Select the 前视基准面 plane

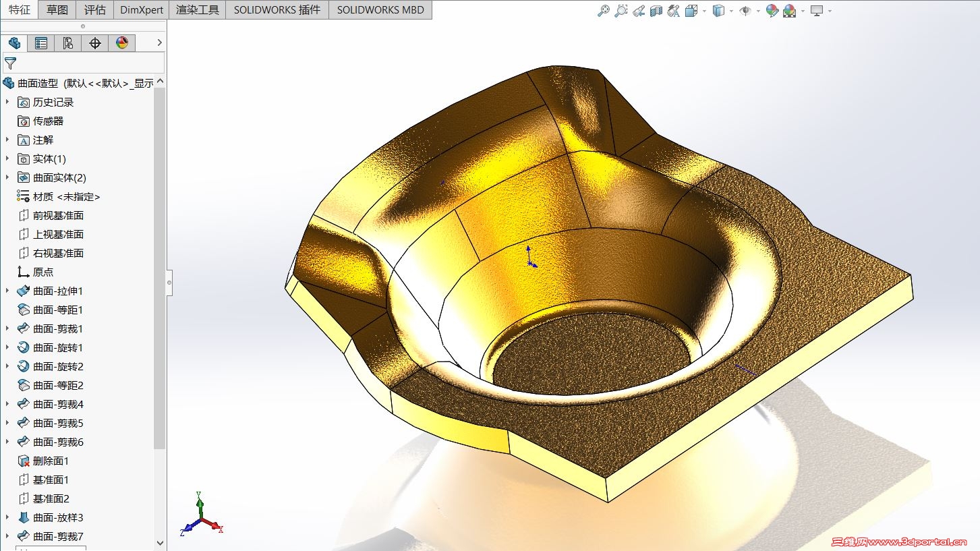(x=51, y=215)
